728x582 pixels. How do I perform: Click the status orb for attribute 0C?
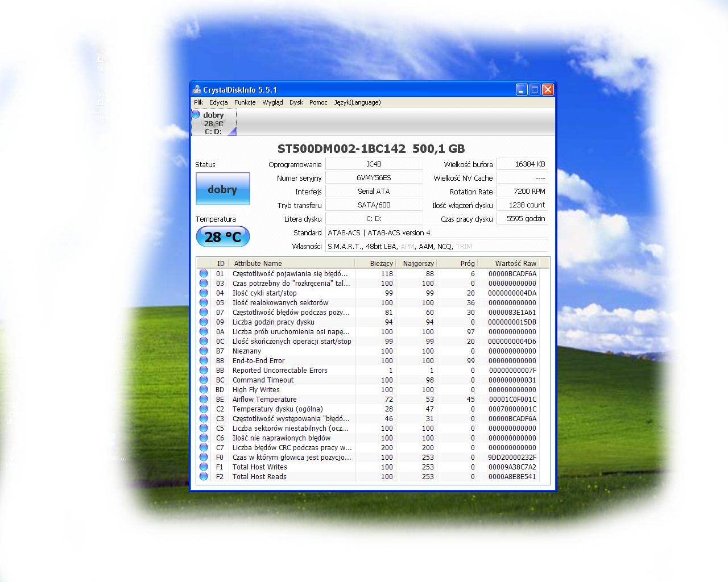(204, 341)
